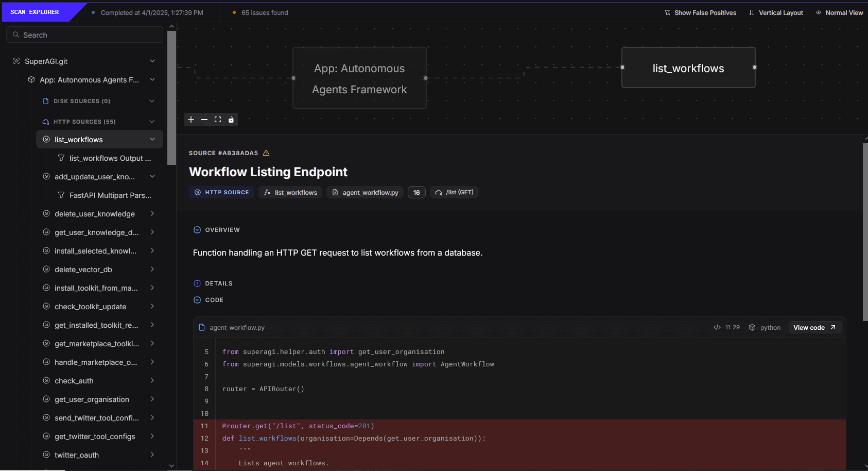868x471 pixels.
Task: Collapse the HTTP SOURCES (55) section
Action: tap(152, 121)
